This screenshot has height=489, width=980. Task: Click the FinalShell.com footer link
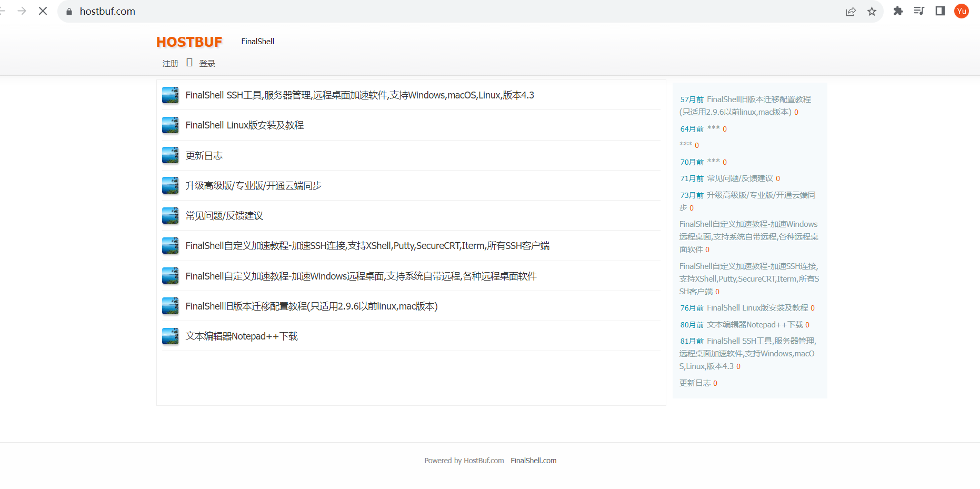tap(534, 461)
